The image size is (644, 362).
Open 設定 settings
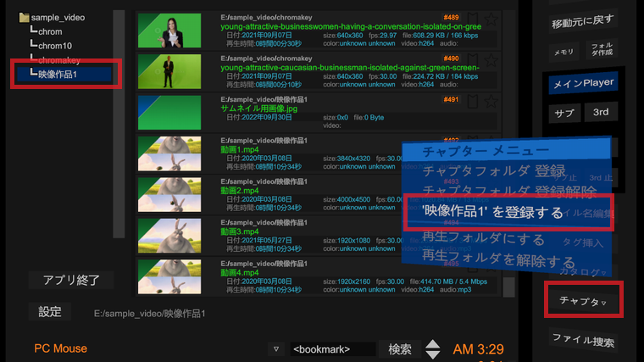[50, 312]
